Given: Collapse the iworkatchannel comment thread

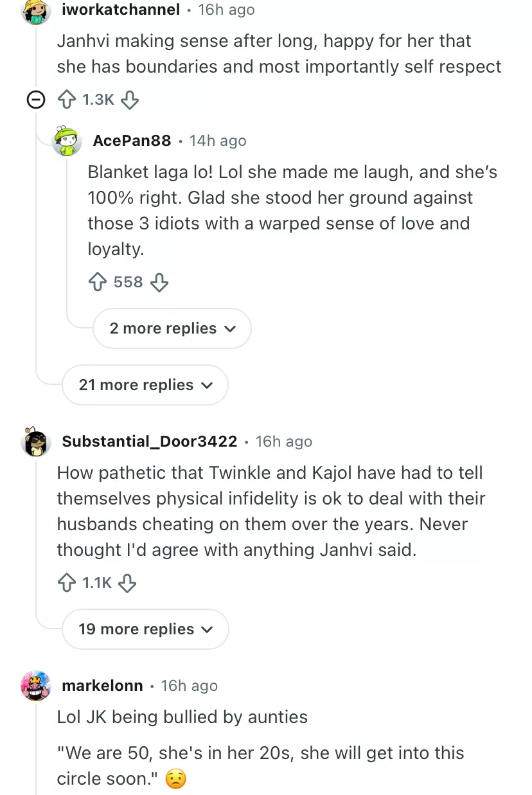Looking at the screenshot, I should point(36,100).
